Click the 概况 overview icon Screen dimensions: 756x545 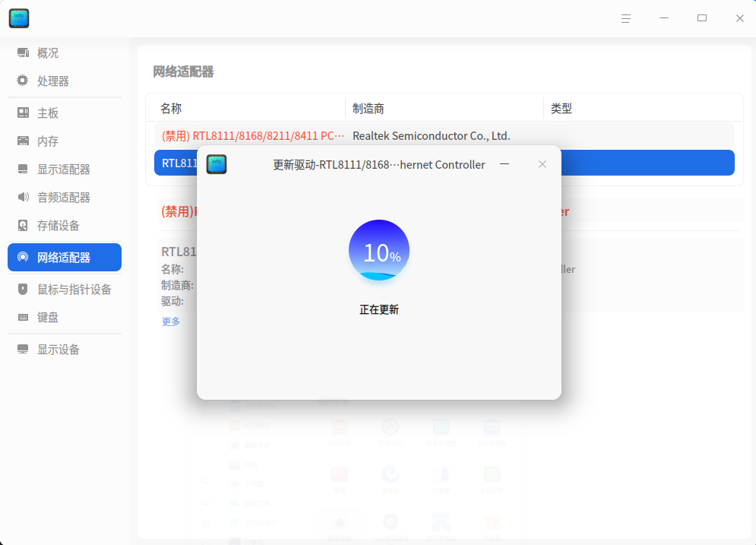pyautogui.click(x=23, y=53)
